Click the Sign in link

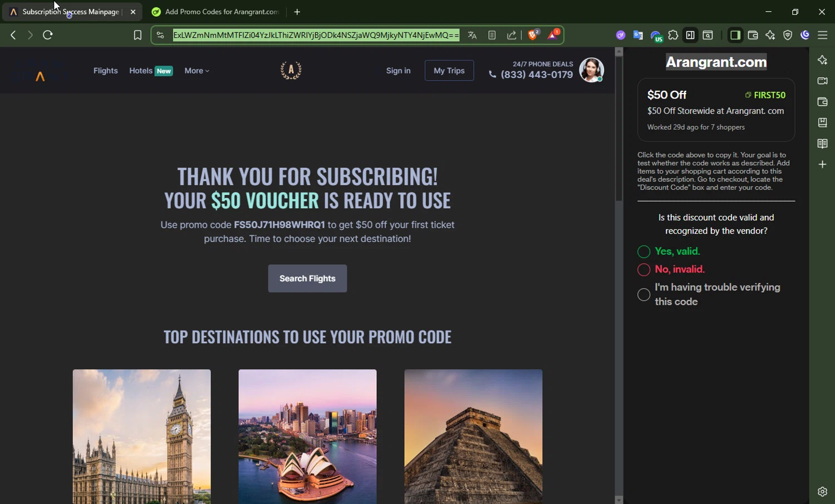pyautogui.click(x=399, y=71)
